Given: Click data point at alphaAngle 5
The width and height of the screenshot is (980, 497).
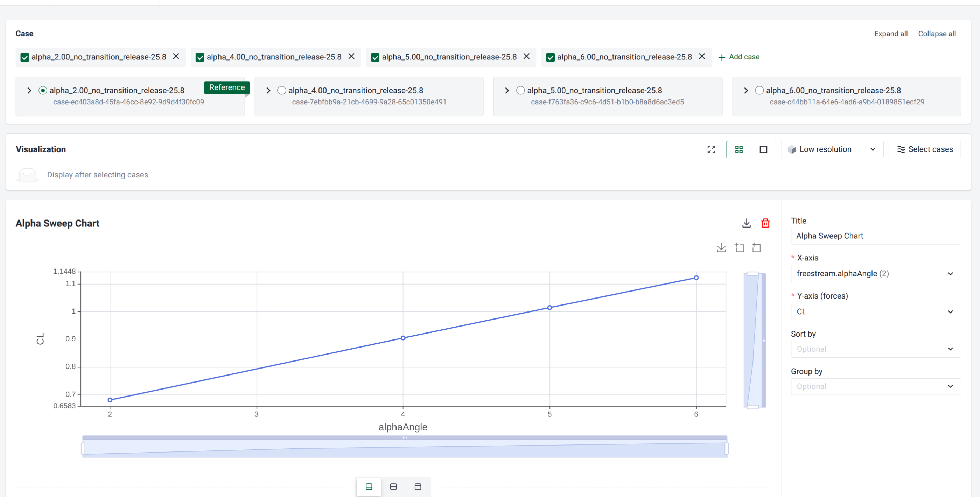Looking at the screenshot, I should 550,308.
